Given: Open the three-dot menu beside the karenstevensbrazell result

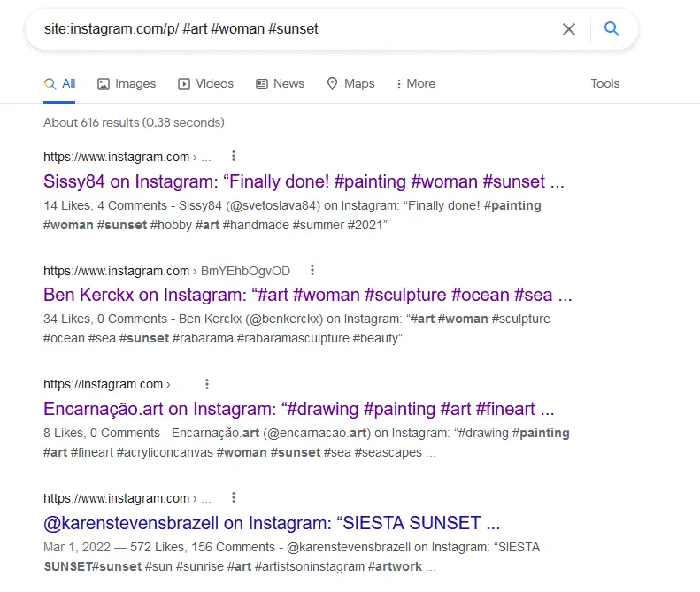Looking at the screenshot, I should click(x=234, y=498).
